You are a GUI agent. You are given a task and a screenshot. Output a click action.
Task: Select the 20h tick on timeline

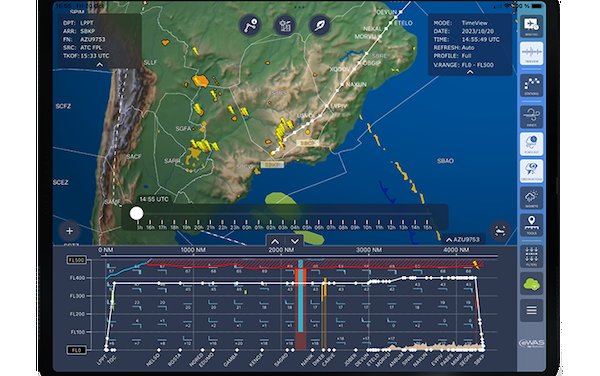point(198,225)
